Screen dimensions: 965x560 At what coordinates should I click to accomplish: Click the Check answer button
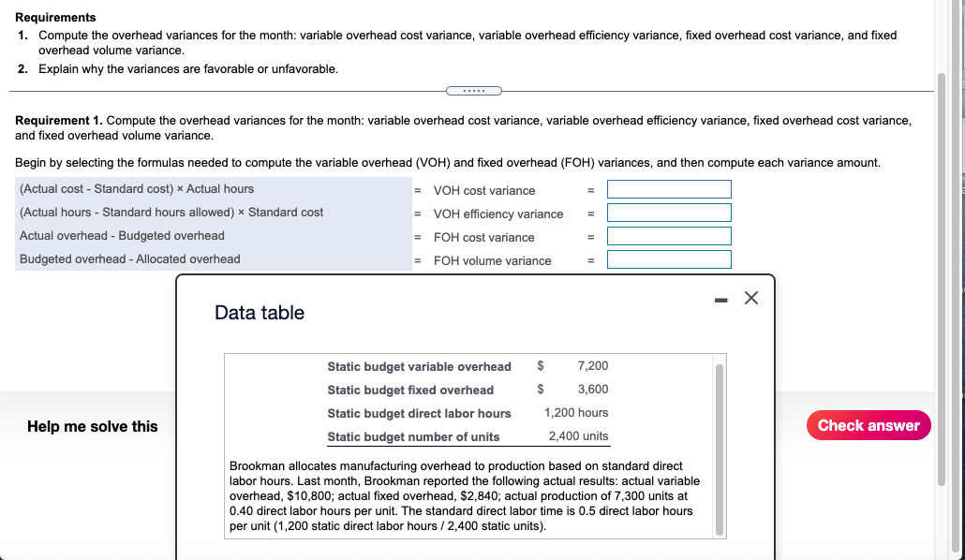click(x=868, y=425)
